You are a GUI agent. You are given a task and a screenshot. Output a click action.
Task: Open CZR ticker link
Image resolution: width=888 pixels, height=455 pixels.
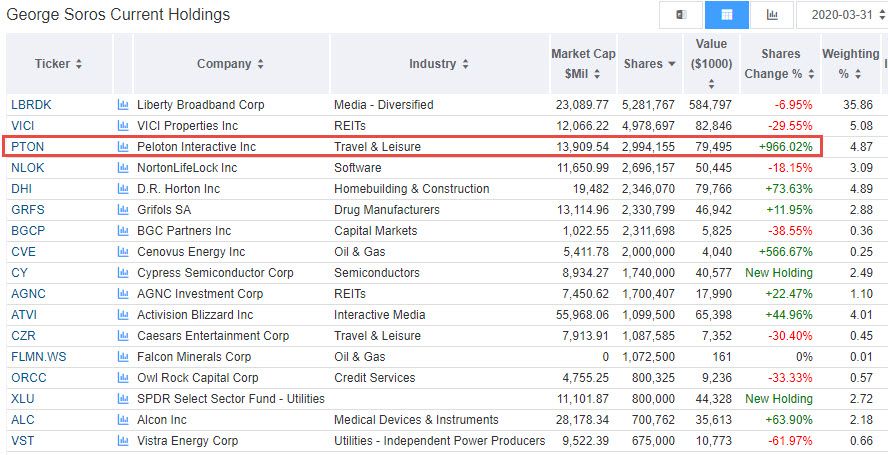point(23,335)
